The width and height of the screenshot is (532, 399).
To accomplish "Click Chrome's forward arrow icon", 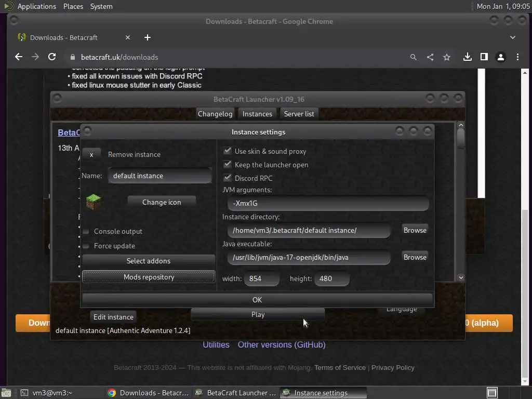I will tap(35, 57).
